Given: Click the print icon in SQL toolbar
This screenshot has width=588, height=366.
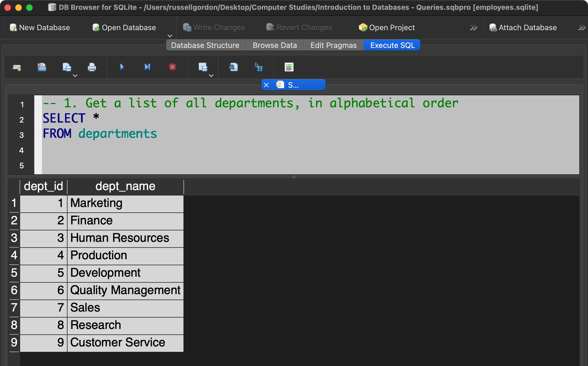Looking at the screenshot, I should click(92, 67).
